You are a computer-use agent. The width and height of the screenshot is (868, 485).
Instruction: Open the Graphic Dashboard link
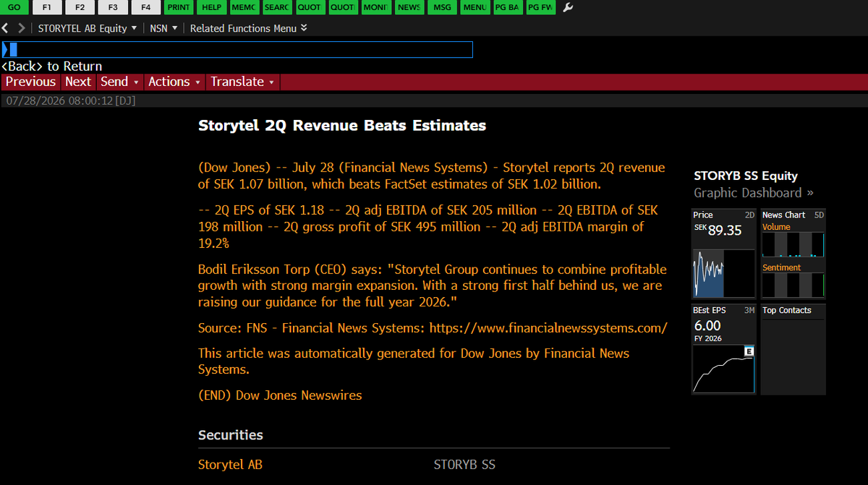(x=754, y=193)
